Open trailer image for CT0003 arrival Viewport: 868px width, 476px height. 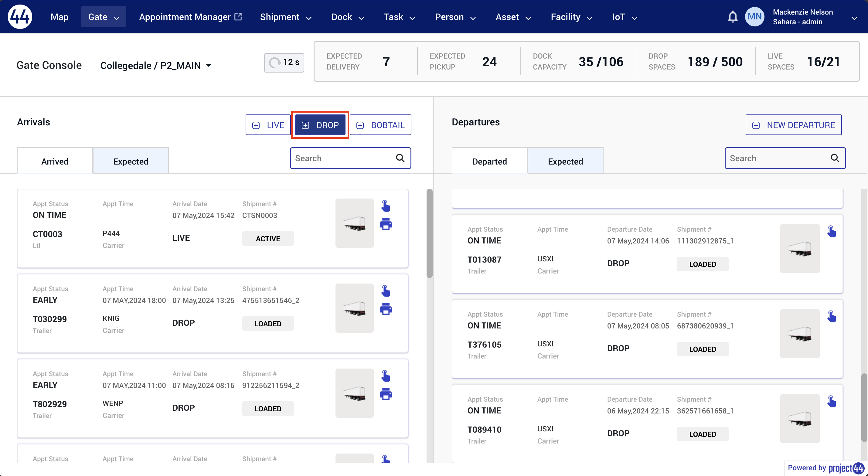355,223
